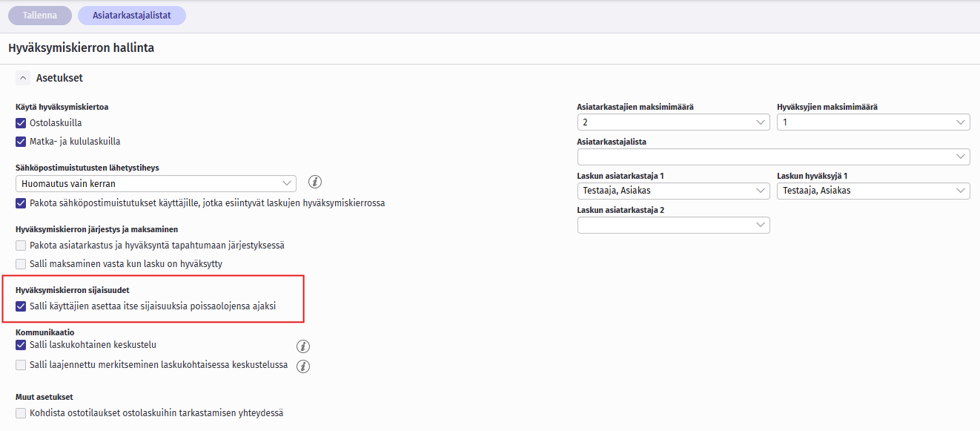The height and width of the screenshot is (431, 980).
Task: Uncheck the Ostolaskuilla checkbox
Action: [x=21, y=123]
